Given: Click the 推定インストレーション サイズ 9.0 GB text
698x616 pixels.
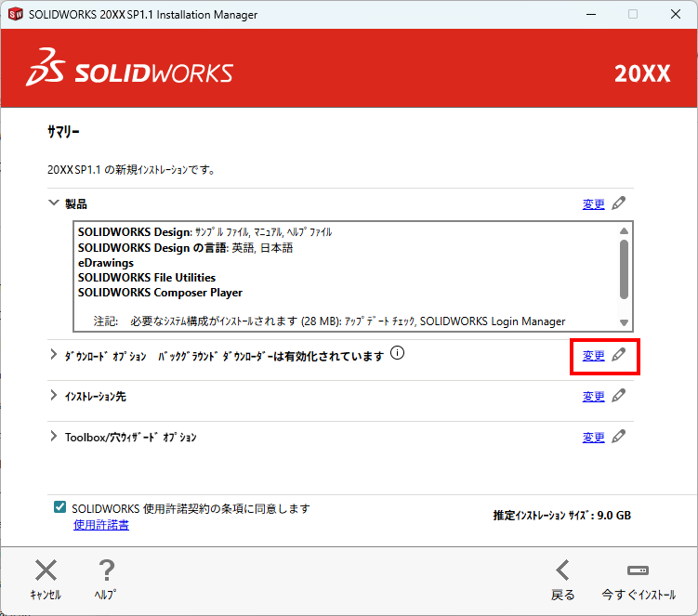Looking at the screenshot, I should tap(562, 516).
